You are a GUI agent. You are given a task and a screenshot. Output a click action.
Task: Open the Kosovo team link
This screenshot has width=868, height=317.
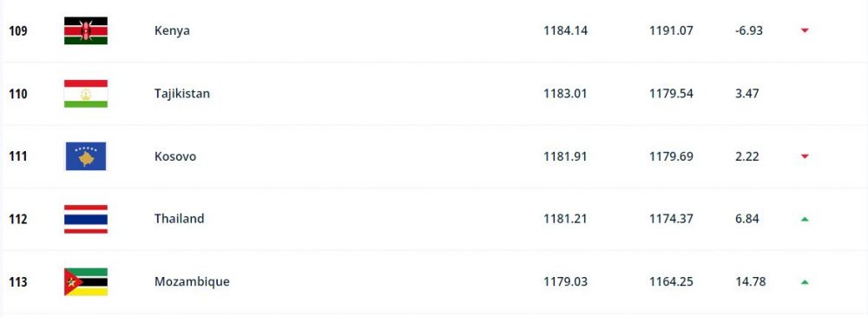[175, 156]
